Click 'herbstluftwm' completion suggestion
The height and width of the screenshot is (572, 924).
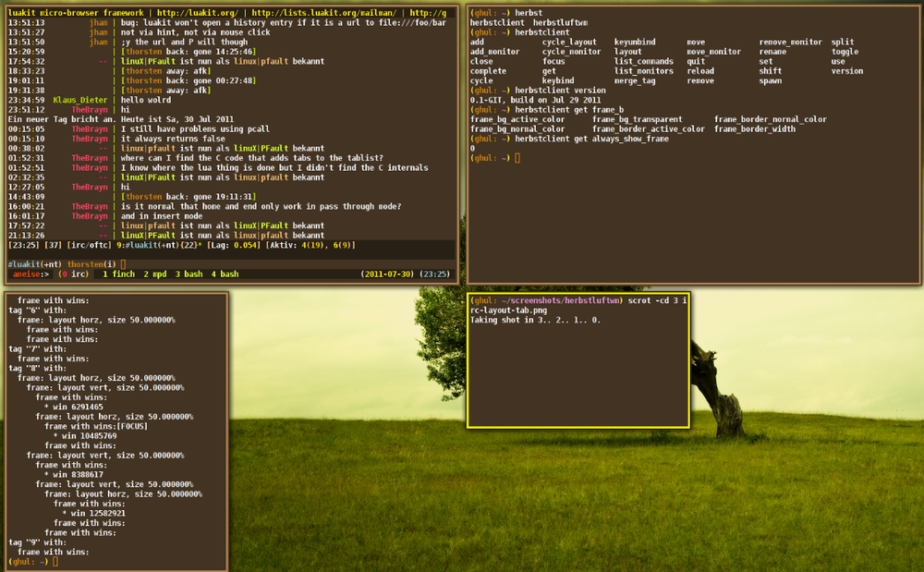click(561, 22)
